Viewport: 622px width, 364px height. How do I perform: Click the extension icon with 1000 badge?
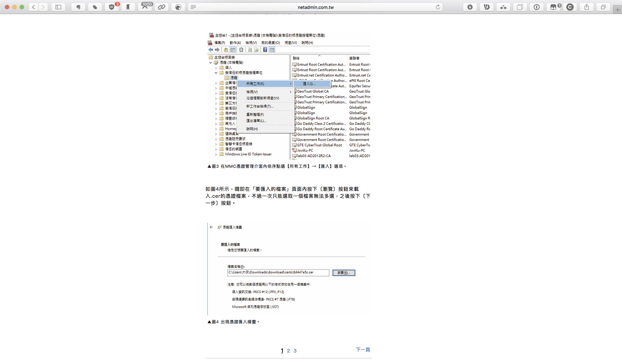click(145, 7)
